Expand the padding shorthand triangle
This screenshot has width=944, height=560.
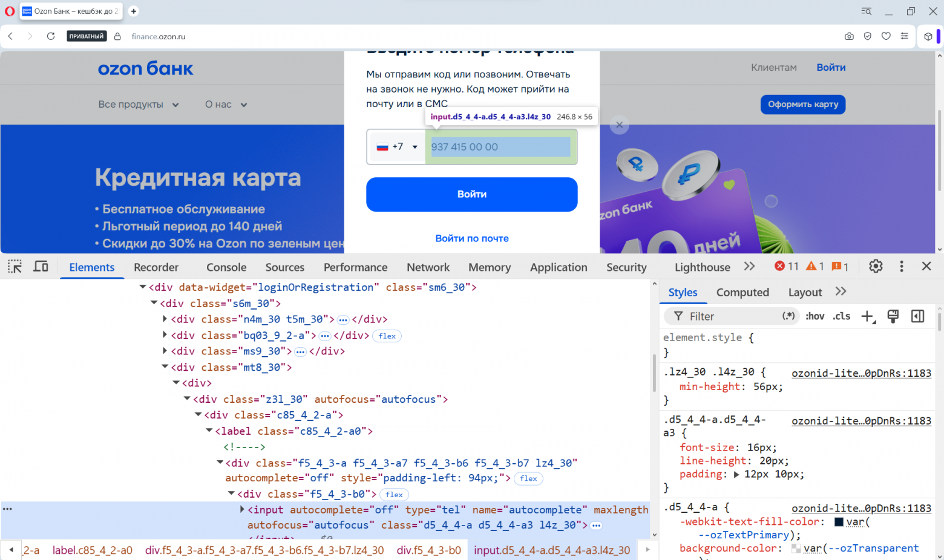pos(736,475)
